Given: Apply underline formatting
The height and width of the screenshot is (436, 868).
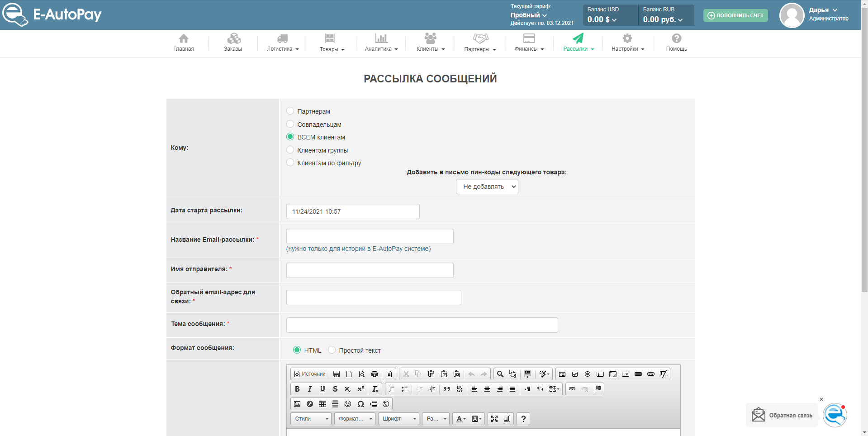Looking at the screenshot, I should (x=323, y=389).
